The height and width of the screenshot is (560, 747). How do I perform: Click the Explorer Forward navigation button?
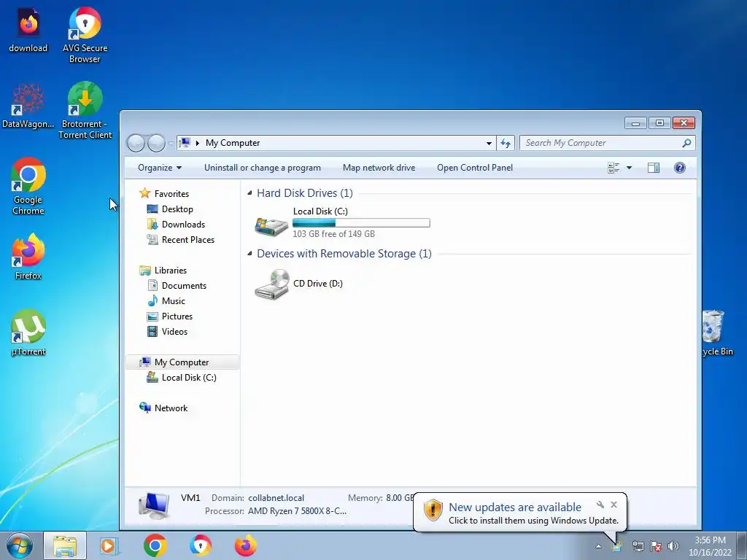tap(156, 143)
